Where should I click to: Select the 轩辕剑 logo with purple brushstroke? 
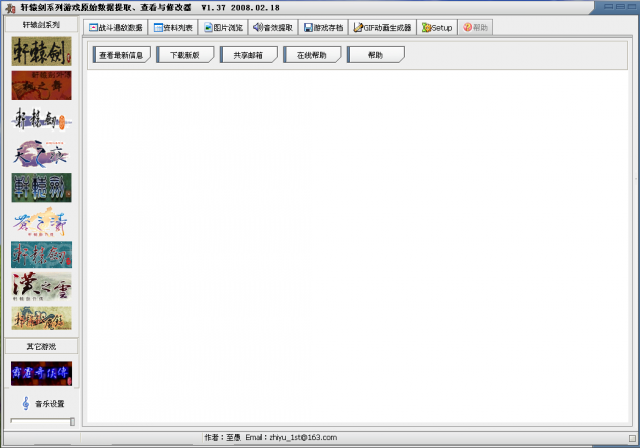(x=41, y=120)
